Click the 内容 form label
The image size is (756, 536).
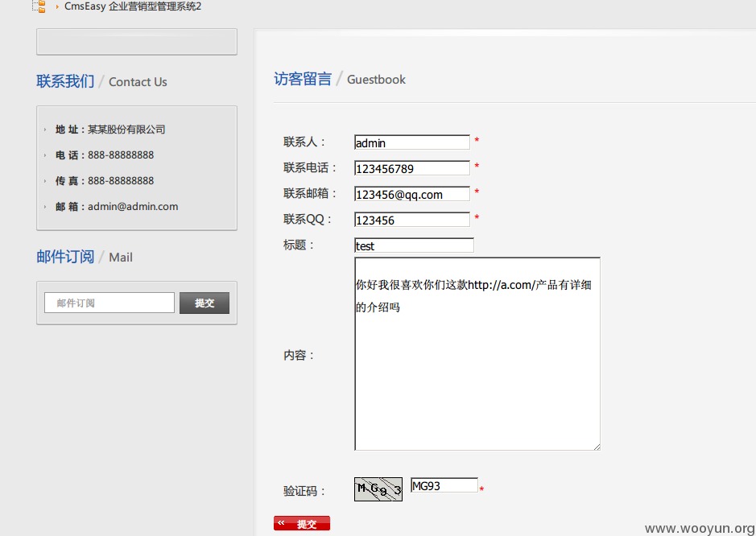click(299, 355)
